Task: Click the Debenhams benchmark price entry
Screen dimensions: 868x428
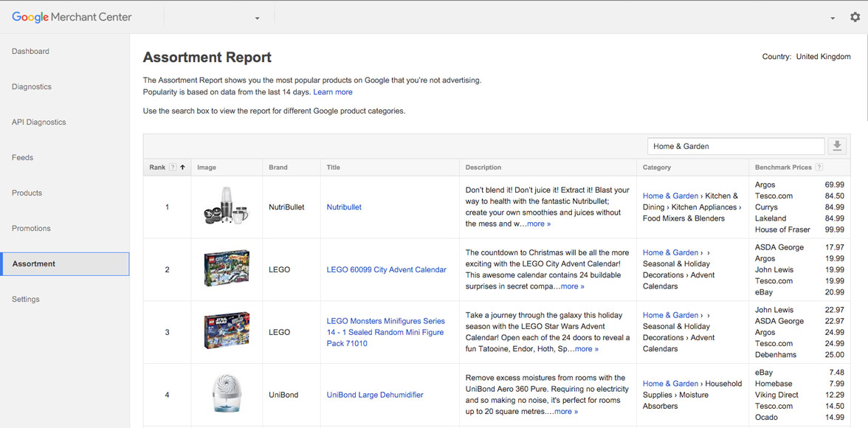Action: click(799, 355)
